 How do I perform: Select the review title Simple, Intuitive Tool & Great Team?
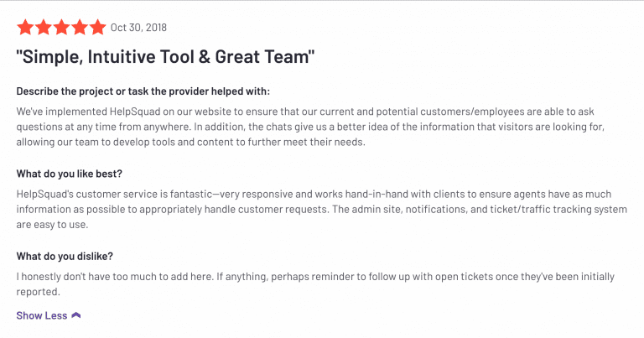click(x=165, y=57)
